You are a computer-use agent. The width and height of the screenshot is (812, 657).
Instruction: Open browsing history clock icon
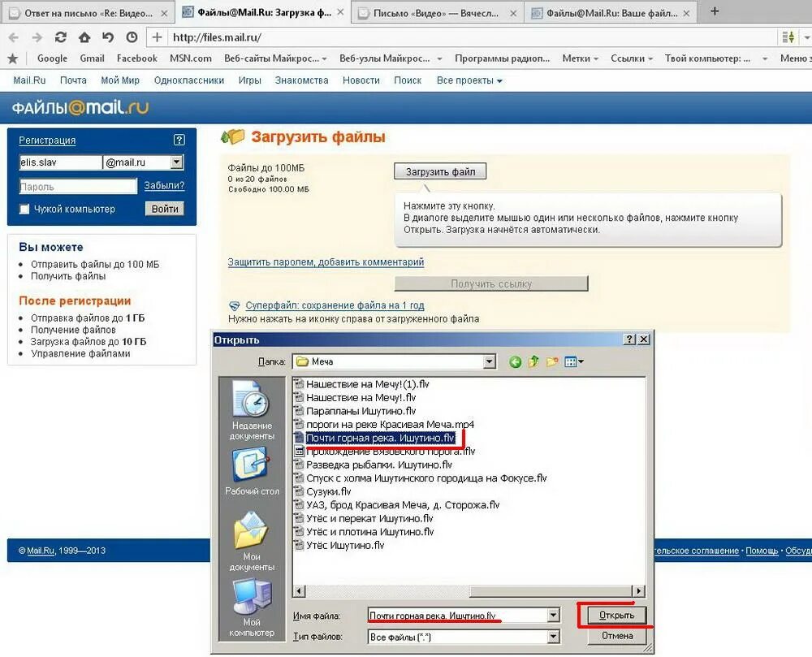132,37
